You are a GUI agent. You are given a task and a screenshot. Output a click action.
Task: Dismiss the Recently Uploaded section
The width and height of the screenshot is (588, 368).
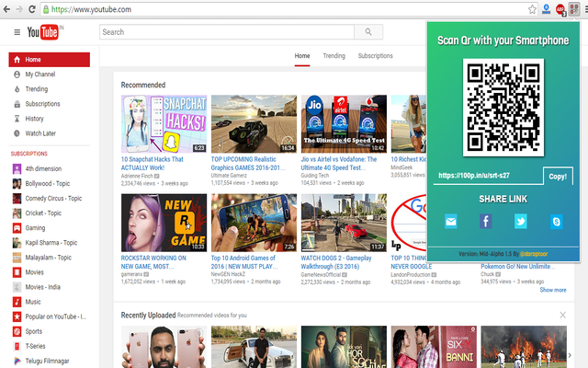[x=563, y=315]
